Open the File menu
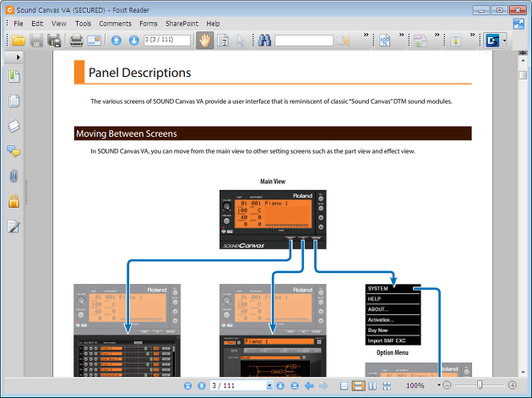Screen dimensions: 532x398 pyautogui.click(x=19, y=24)
